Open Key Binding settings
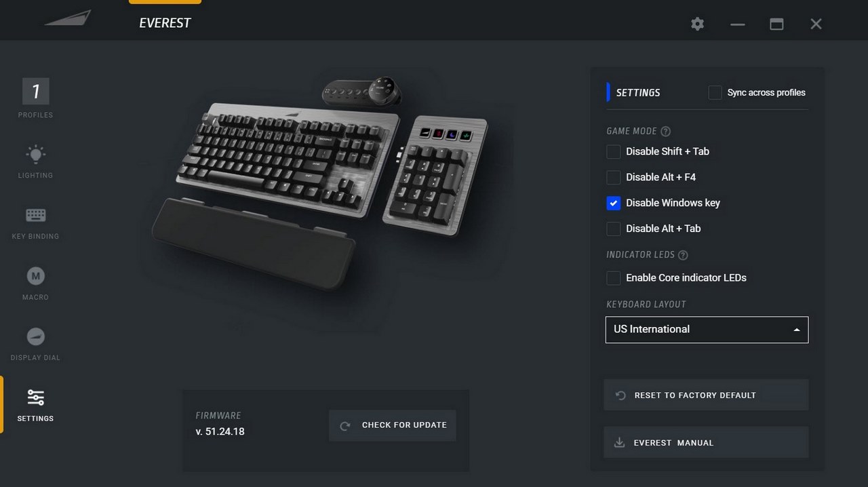This screenshot has width=868, height=487. click(35, 222)
